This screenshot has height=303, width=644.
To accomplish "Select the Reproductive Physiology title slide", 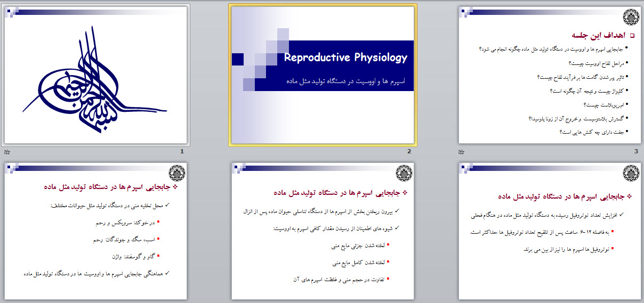I will (x=323, y=75).
